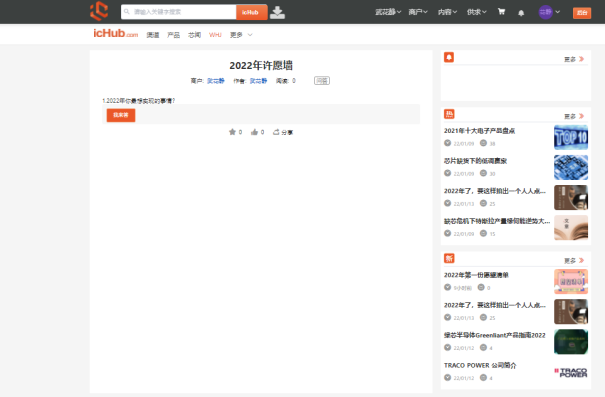Open the 商户 link 武花静
The width and height of the screenshot is (605, 397).
pyautogui.click(x=216, y=81)
